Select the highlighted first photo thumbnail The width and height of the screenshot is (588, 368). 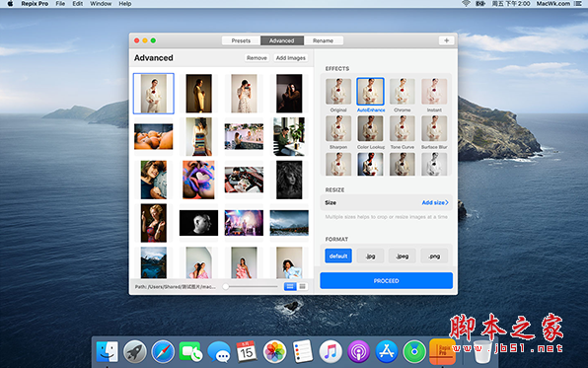pos(153,94)
